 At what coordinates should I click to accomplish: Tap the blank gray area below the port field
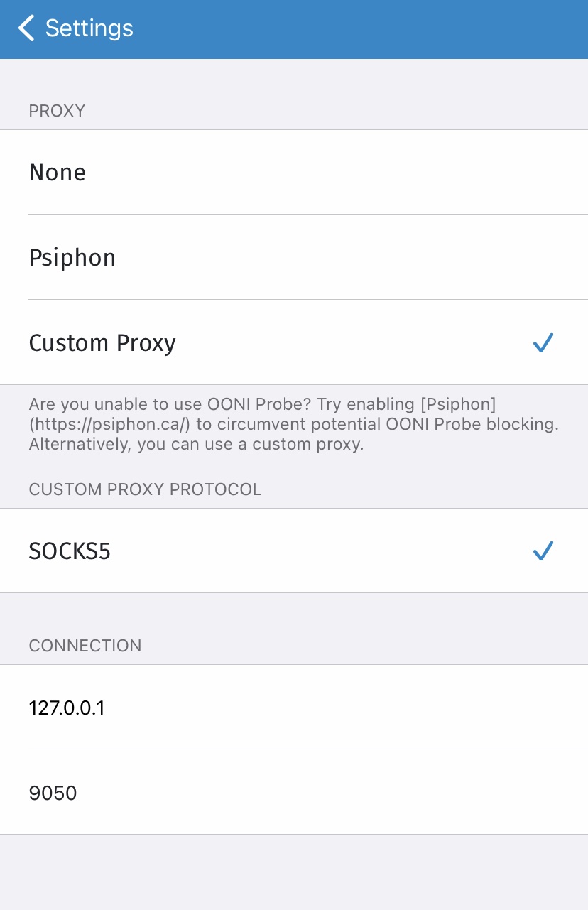tap(294, 872)
